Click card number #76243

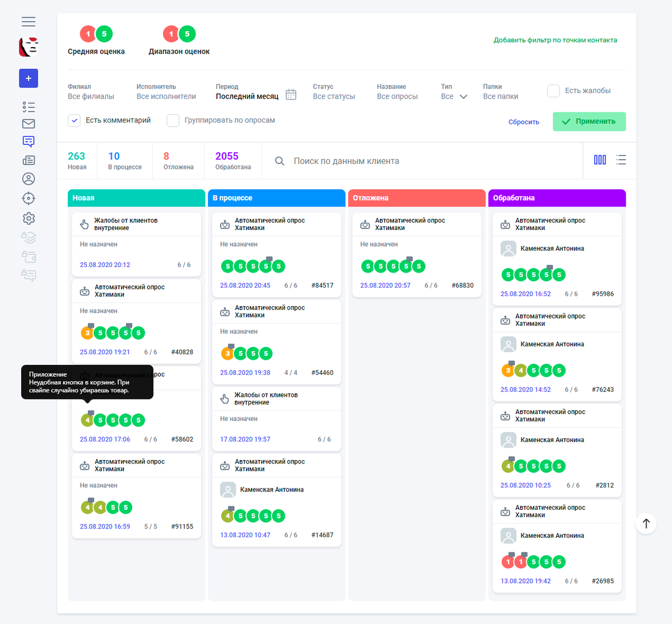coord(603,390)
